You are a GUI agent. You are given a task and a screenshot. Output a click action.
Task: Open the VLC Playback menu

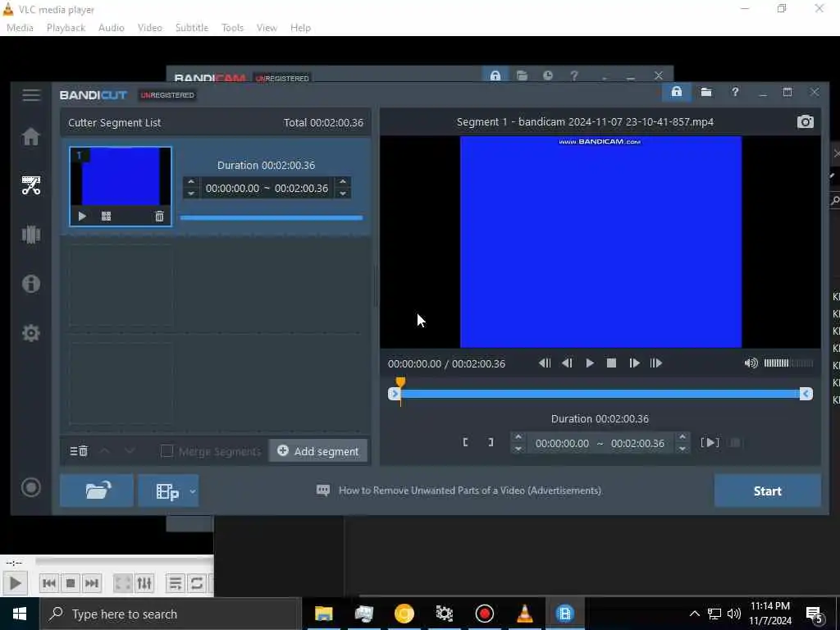coord(66,28)
